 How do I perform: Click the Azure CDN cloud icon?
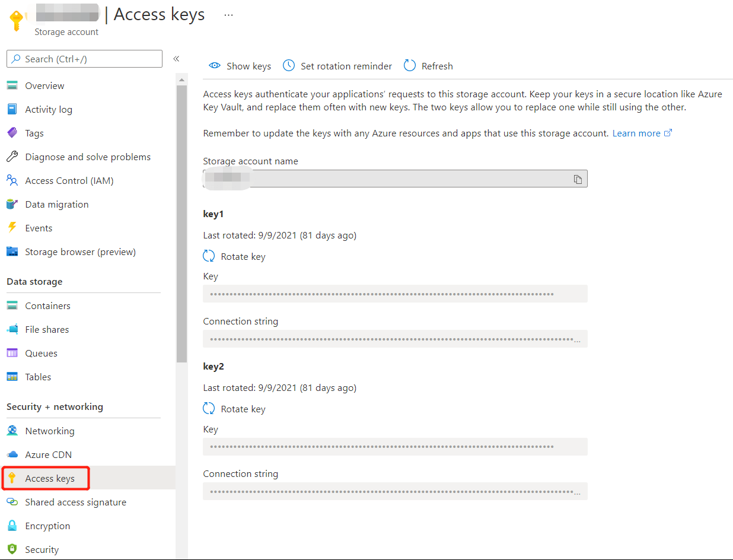(x=12, y=454)
